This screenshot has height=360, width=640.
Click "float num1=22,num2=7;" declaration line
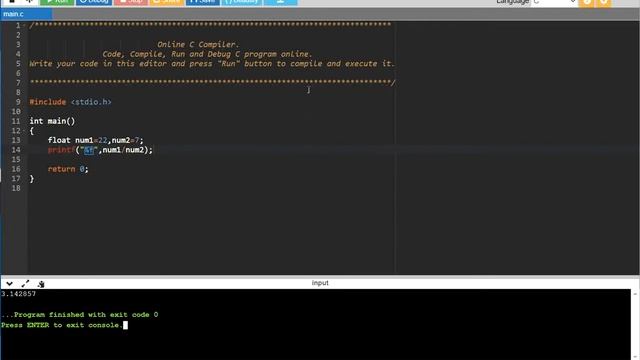click(96, 140)
